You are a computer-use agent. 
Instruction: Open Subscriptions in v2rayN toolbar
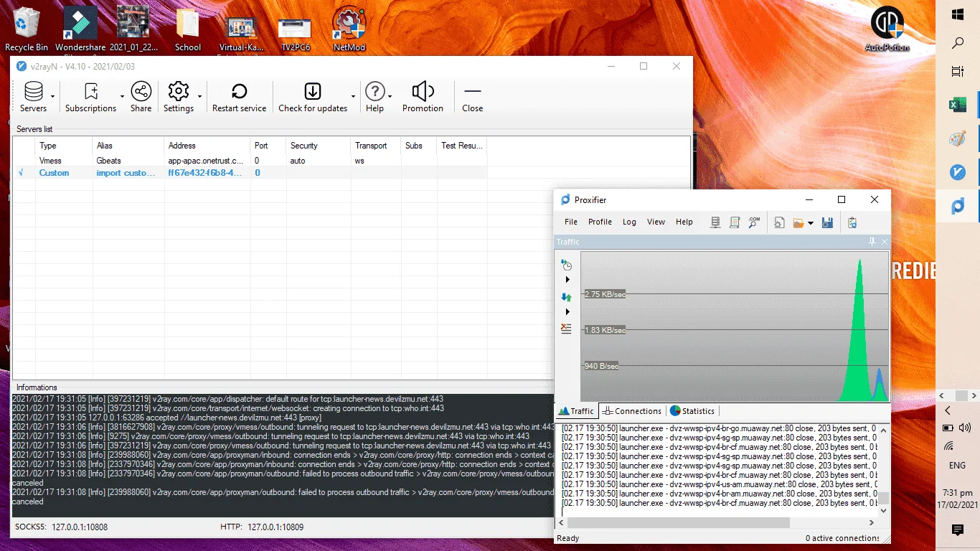(90, 98)
